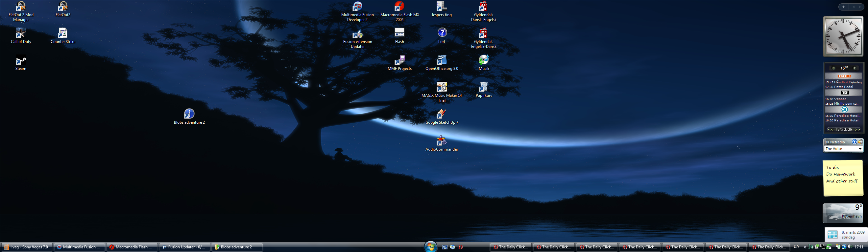Image resolution: width=868 pixels, height=252 pixels.
Task: Select Blobs adventure 2 desktop icon
Action: (189, 114)
